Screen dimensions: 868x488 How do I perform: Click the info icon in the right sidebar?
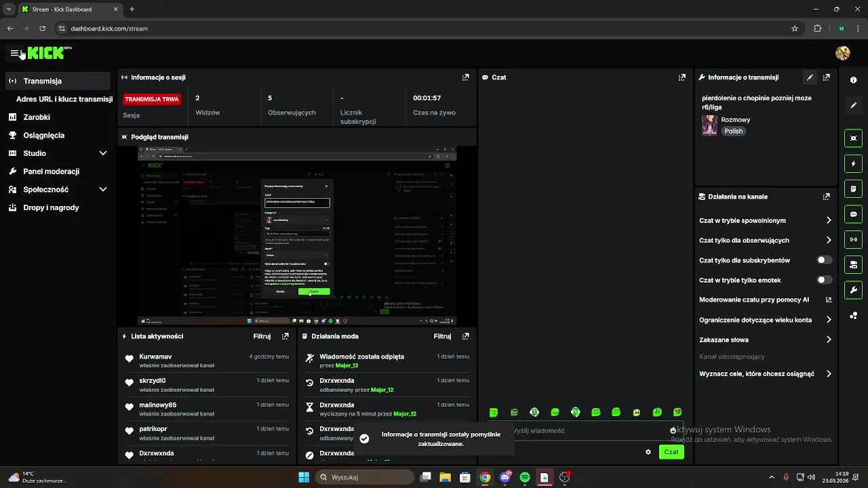tap(853, 80)
